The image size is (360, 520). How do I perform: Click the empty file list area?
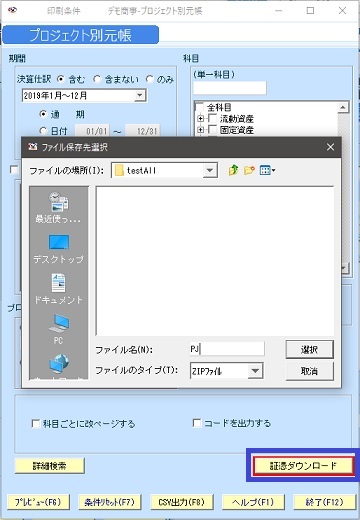[215, 261]
